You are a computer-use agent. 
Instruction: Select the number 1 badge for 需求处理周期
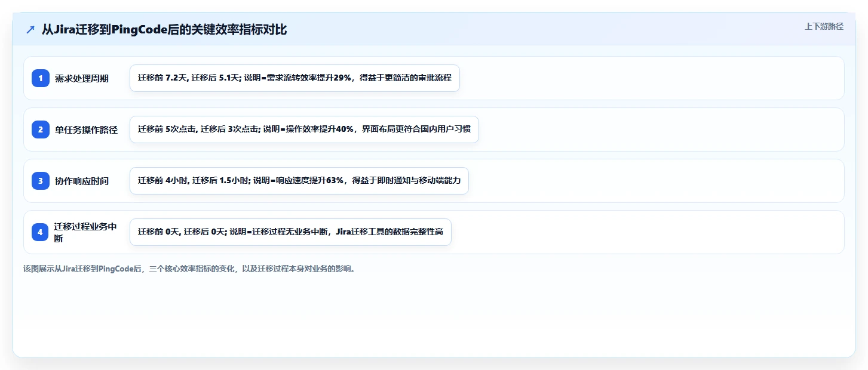pyautogui.click(x=41, y=78)
